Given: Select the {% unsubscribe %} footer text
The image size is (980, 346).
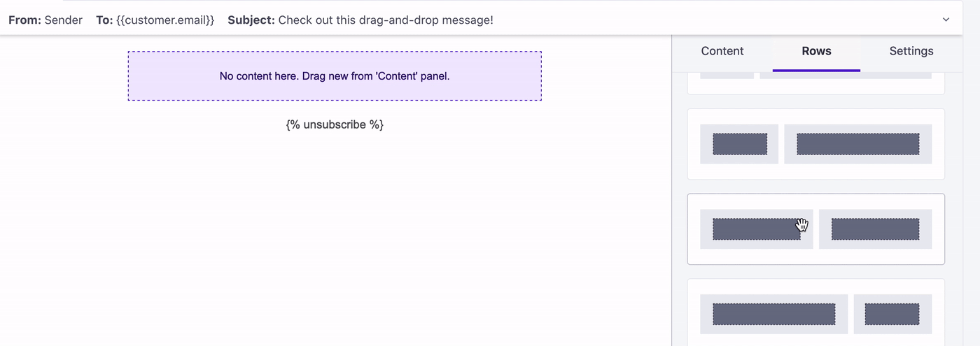Looking at the screenshot, I should tap(335, 124).
